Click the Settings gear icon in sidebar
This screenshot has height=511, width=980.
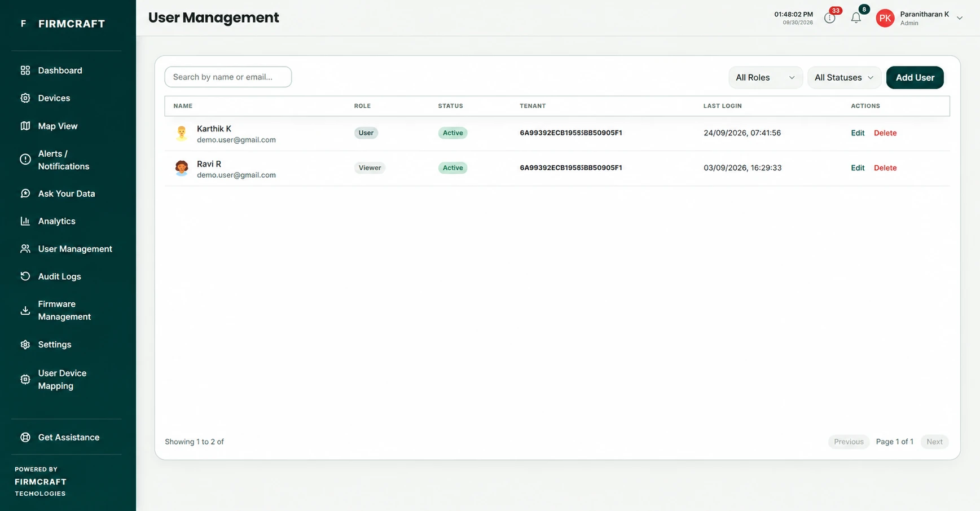click(25, 345)
